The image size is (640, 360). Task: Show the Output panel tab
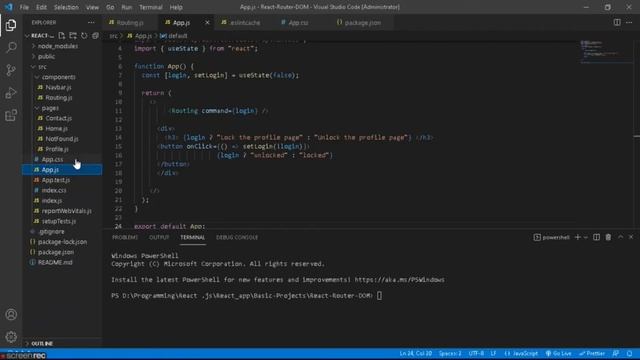click(159, 237)
